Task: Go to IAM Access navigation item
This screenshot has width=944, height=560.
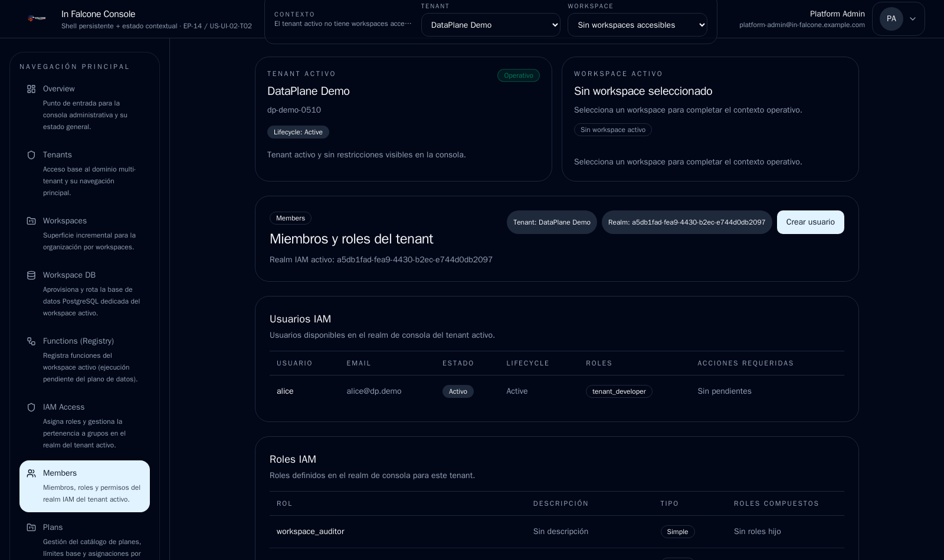Action: point(84,425)
